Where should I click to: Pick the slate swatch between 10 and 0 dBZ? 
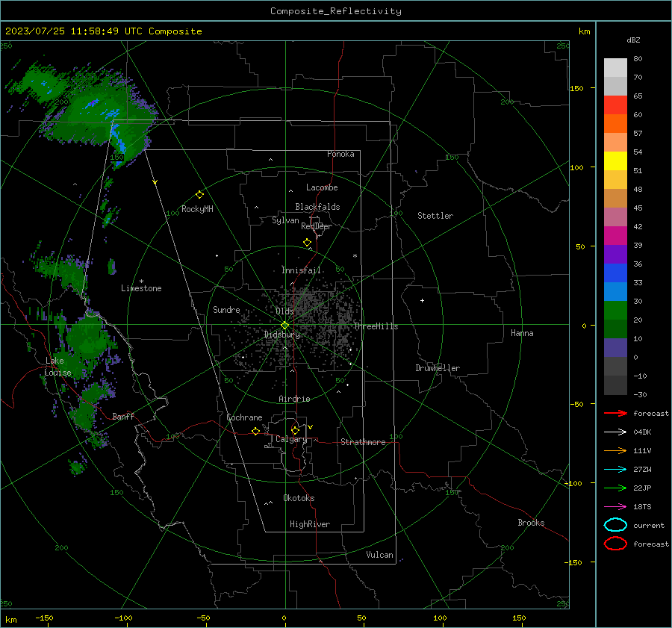(615, 348)
